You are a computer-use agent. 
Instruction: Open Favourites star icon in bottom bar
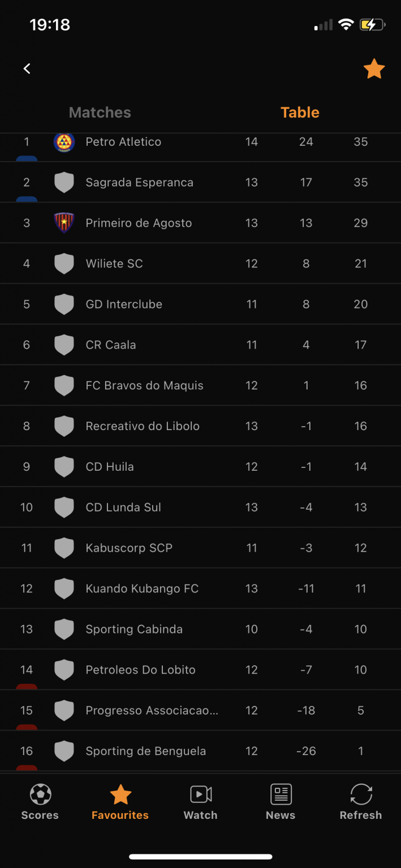tap(120, 795)
